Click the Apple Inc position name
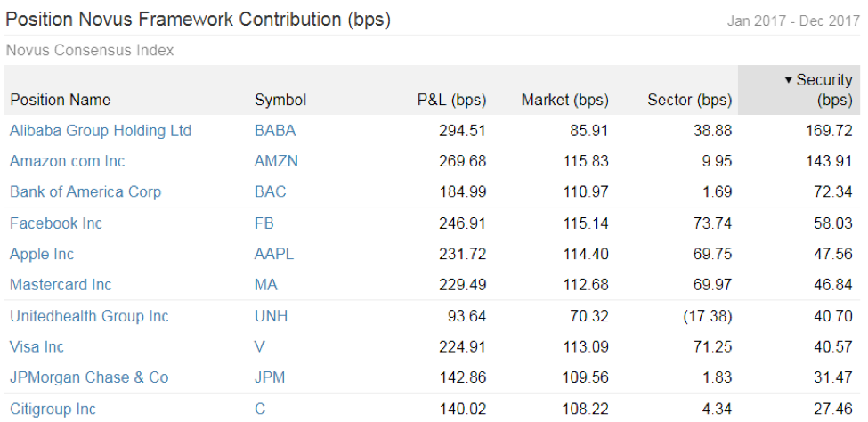The image size is (868, 422). (x=42, y=255)
